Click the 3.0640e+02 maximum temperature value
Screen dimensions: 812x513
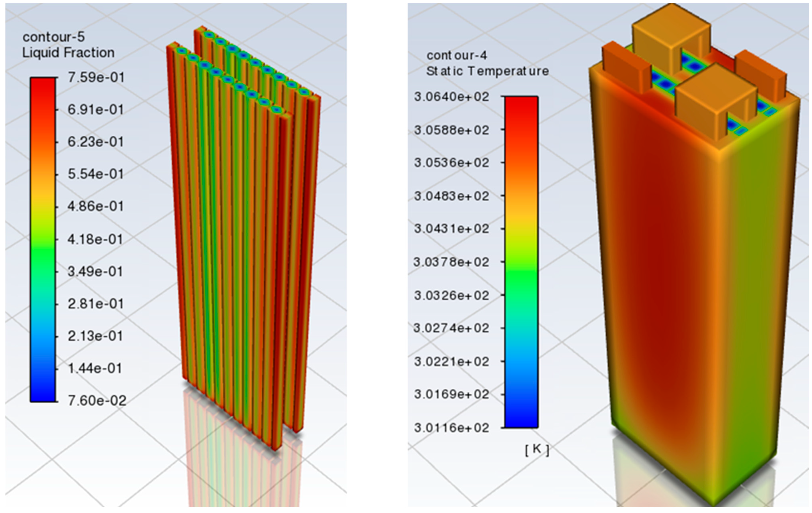pos(451,97)
